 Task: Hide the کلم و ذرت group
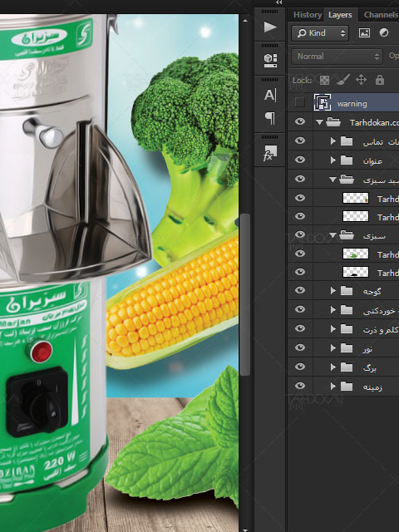[300, 328]
